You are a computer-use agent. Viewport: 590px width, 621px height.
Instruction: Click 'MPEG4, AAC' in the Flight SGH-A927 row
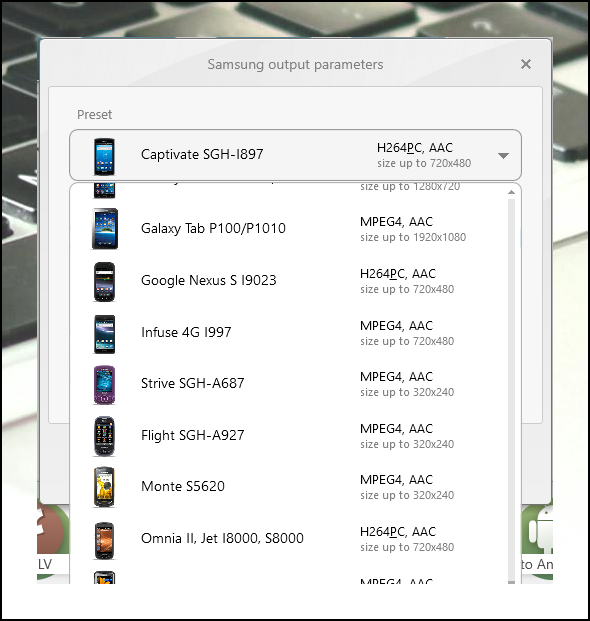[396, 429]
